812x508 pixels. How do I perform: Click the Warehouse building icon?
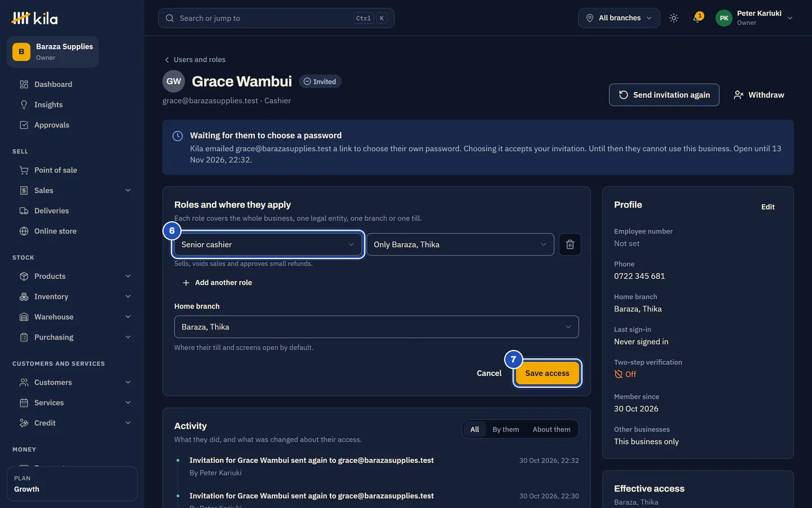[x=24, y=317]
